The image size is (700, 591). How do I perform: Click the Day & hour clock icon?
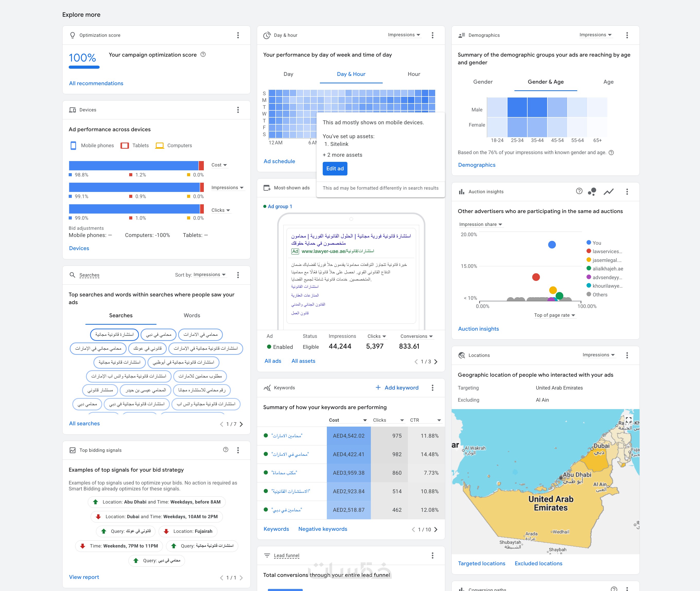[x=267, y=35]
